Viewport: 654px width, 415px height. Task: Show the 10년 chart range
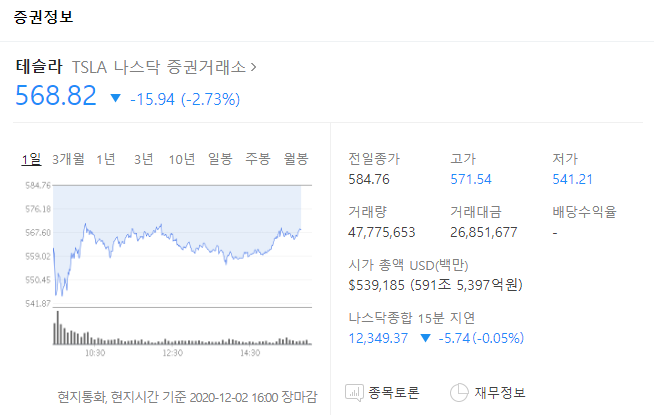tap(182, 159)
